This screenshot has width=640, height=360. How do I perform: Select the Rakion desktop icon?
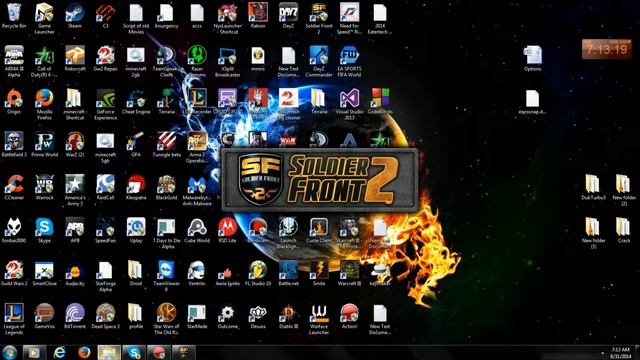[258, 16]
